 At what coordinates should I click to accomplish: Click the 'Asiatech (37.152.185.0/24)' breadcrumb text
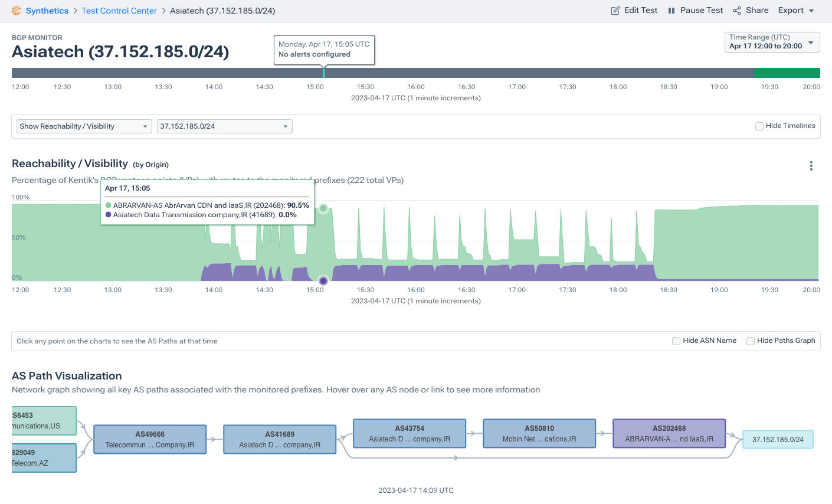point(222,11)
